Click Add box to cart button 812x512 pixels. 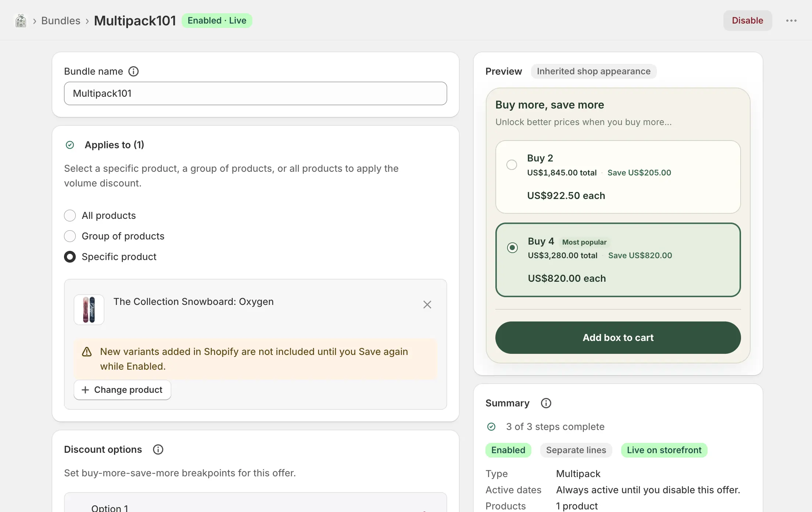pos(618,338)
